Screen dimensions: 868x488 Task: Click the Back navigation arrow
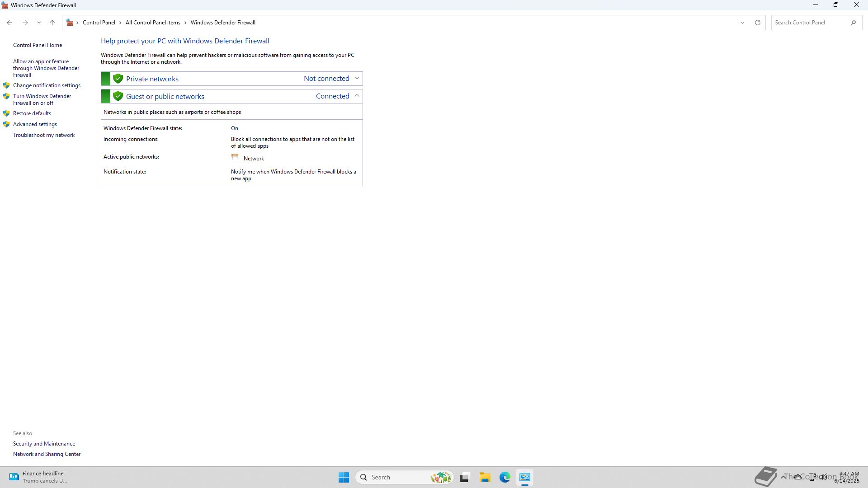coord(9,23)
